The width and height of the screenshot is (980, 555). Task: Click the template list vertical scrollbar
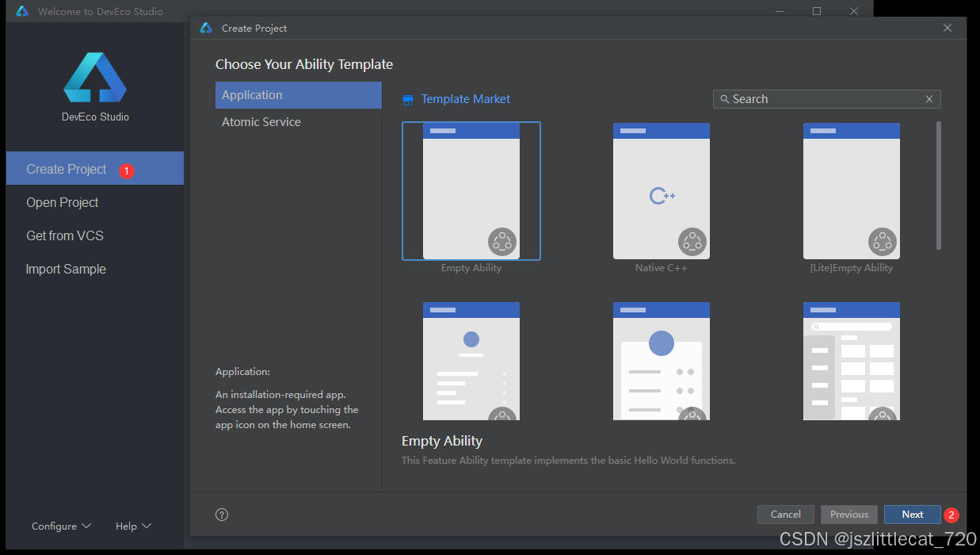coord(939,186)
